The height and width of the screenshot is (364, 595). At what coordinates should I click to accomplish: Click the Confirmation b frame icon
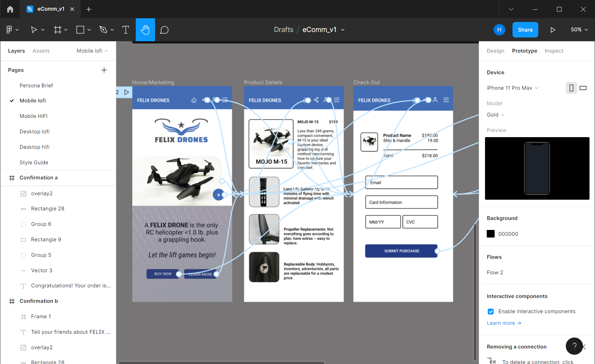pyautogui.click(x=12, y=301)
